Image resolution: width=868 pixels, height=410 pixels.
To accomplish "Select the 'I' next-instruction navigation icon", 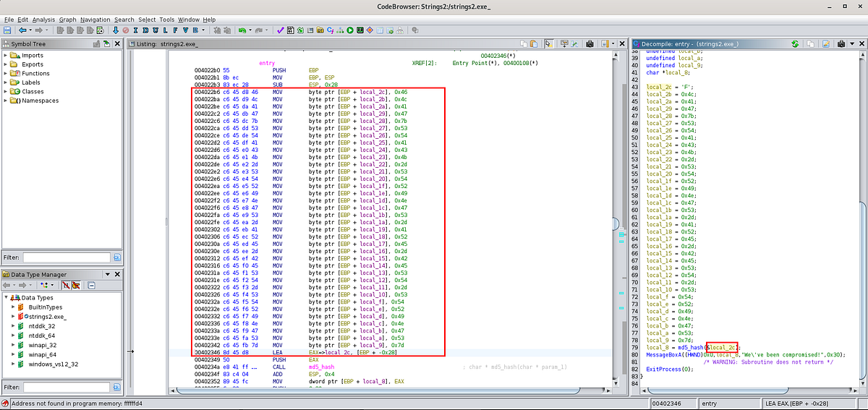I will [x=136, y=30].
